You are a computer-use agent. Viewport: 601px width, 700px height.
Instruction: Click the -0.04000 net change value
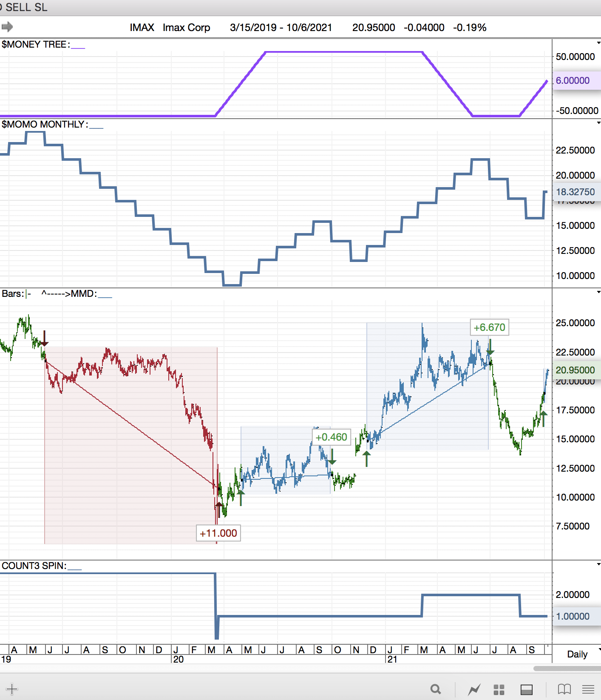[424, 27]
